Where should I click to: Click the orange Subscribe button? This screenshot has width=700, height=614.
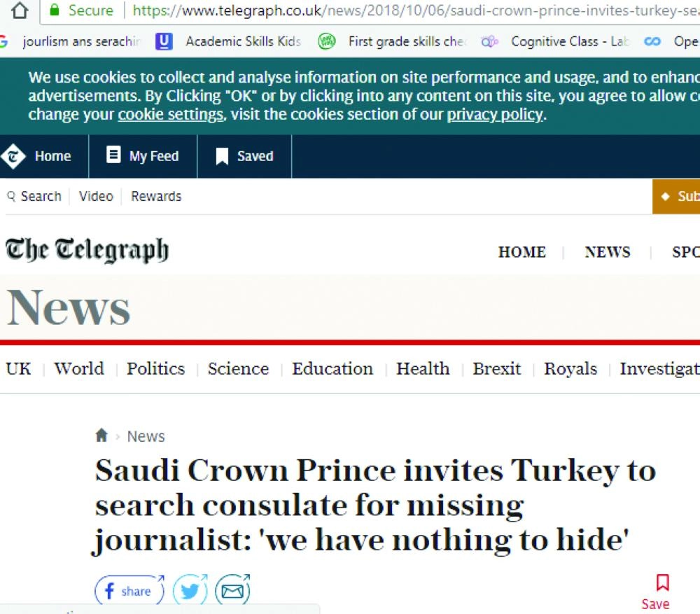(x=682, y=197)
